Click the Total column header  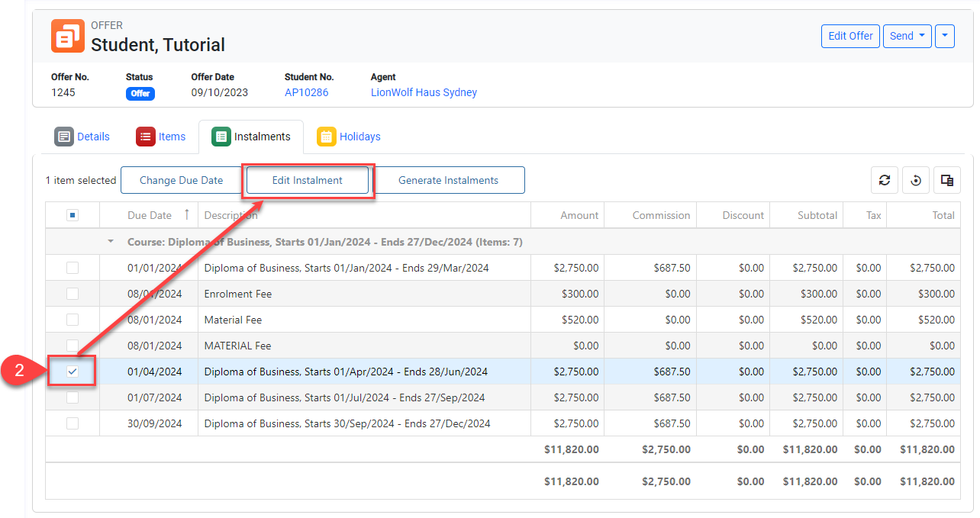(x=943, y=215)
